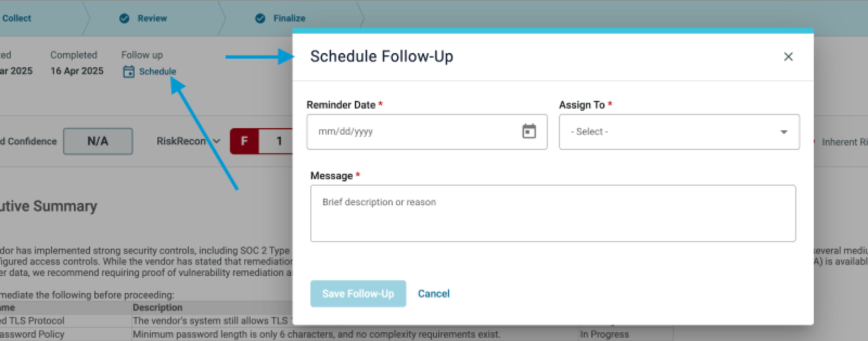
Task: Click into the Message text area
Action: [553, 213]
